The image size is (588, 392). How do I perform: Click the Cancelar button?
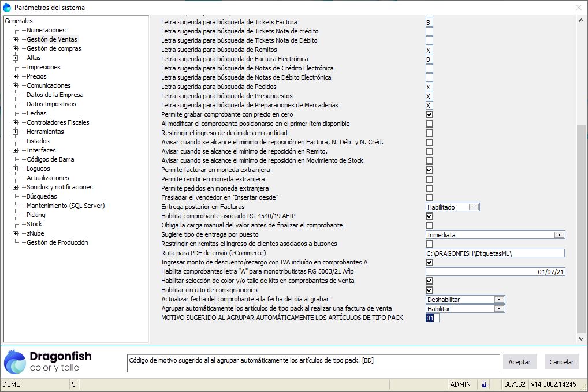tap(561, 362)
